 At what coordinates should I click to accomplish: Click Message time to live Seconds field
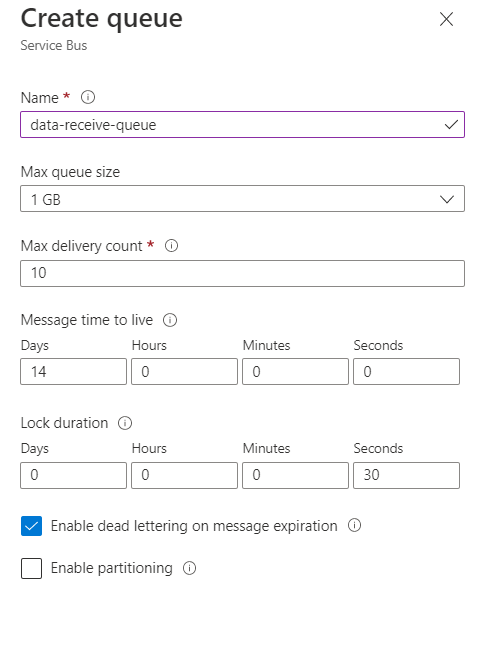(407, 372)
